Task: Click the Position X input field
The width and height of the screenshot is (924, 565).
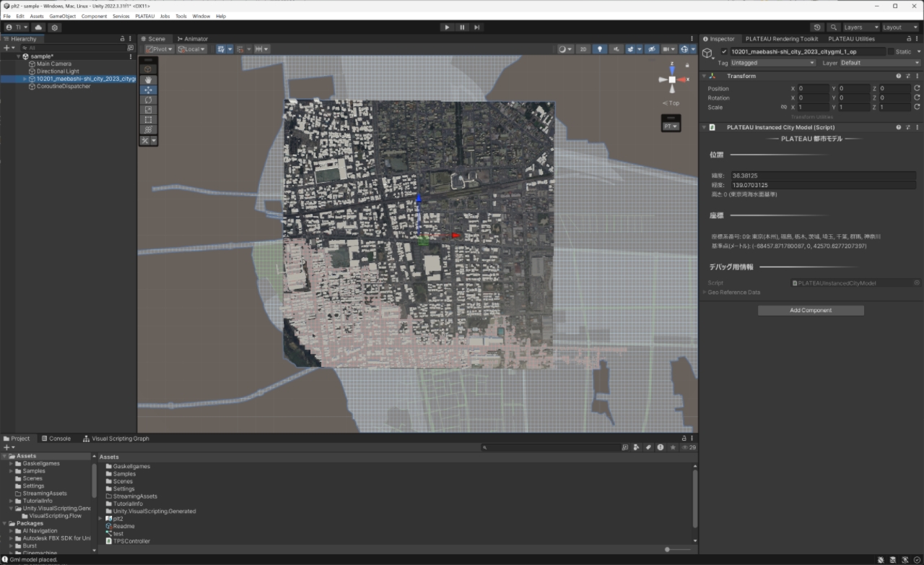Action: [813, 88]
